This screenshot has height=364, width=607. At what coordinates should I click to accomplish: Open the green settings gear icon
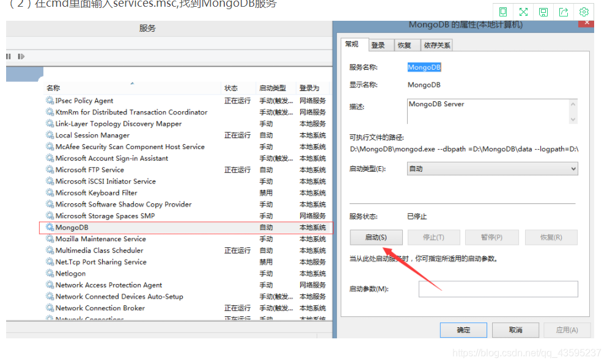click(x=584, y=12)
